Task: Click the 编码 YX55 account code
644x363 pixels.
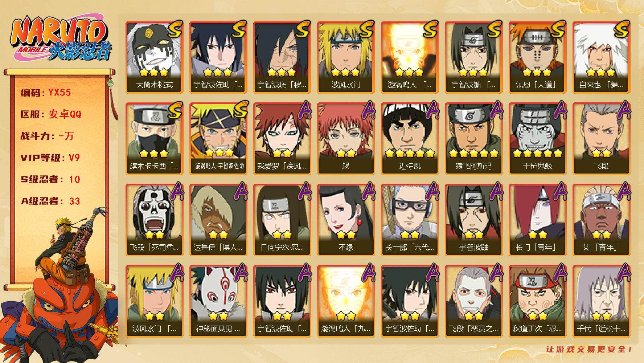Action: (x=46, y=93)
